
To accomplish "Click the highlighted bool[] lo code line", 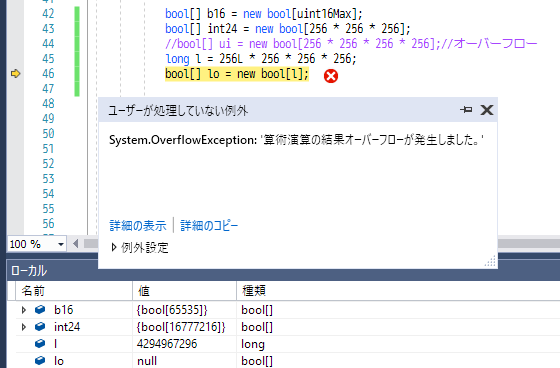I will pyautogui.click(x=237, y=74).
